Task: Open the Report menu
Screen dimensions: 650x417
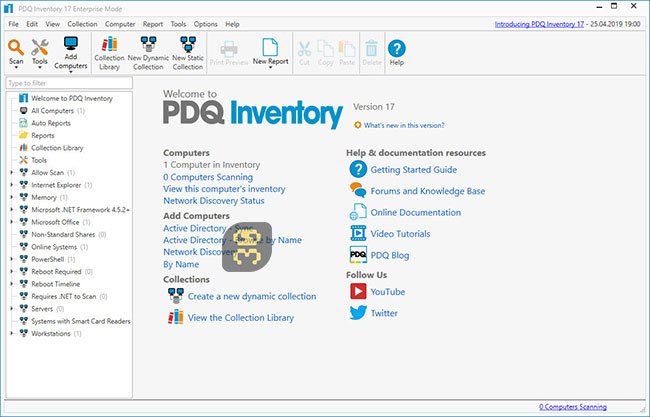Action: pyautogui.click(x=153, y=24)
